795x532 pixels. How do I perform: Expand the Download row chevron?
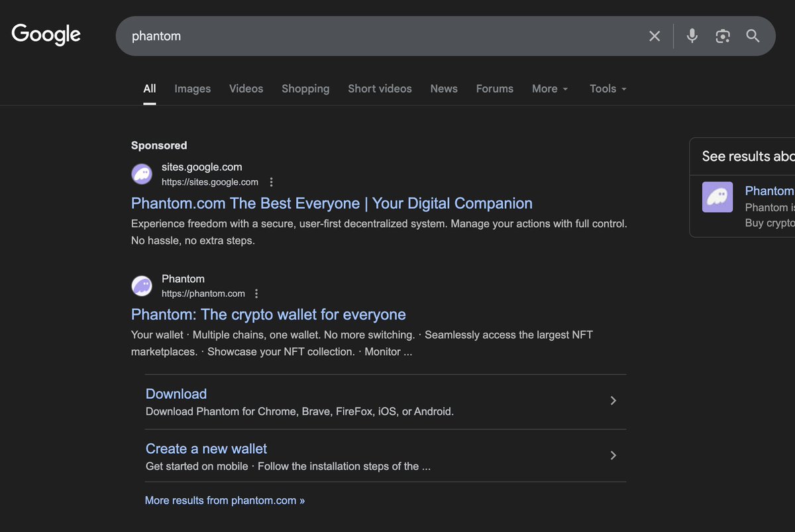point(613,401)
